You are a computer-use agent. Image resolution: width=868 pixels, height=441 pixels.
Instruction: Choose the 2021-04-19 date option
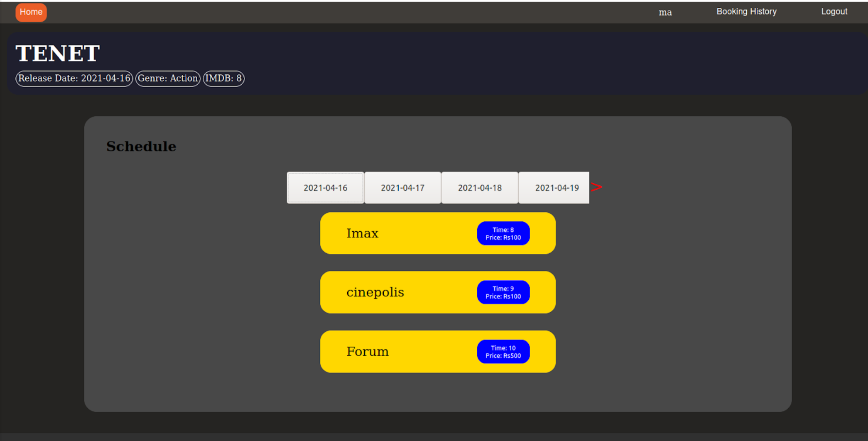tap(557, 187)
